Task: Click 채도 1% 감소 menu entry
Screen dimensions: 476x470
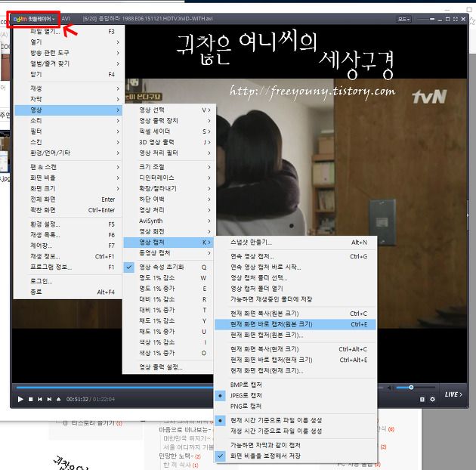Action: pos(168,320)
